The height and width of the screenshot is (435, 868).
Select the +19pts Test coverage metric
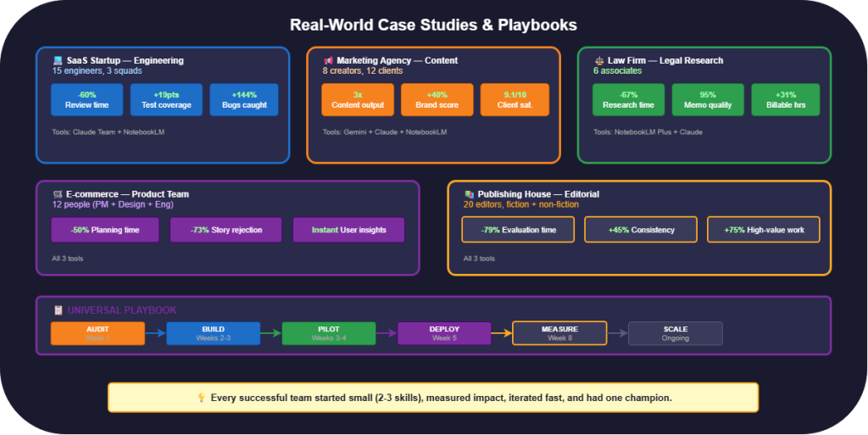[x=166, y=99]
